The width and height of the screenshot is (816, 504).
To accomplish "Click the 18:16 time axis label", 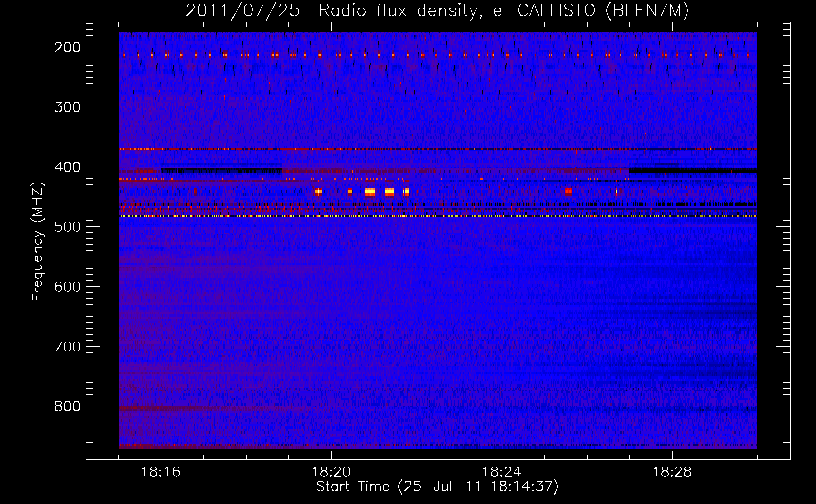I will point(161,472).
